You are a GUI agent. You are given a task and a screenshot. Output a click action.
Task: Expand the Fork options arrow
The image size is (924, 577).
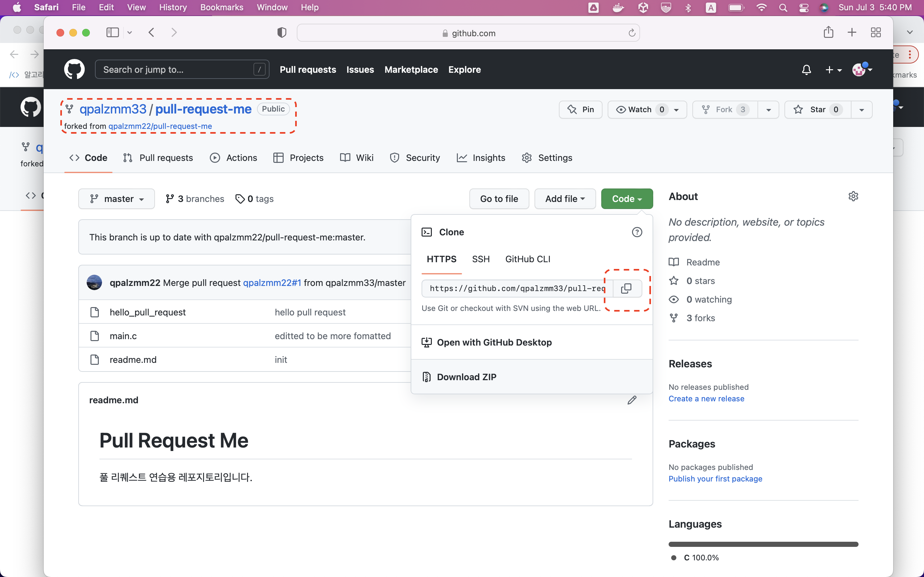[768, 110]
